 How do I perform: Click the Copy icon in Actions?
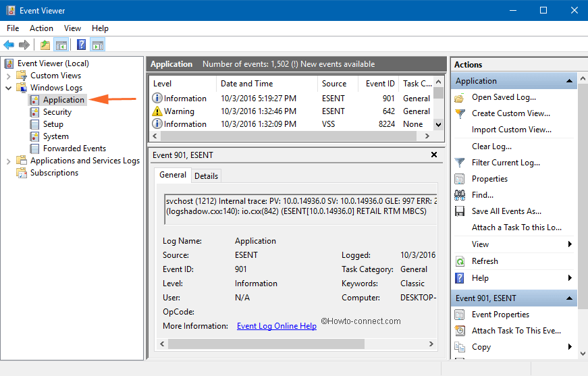click(x=460, y=347)
